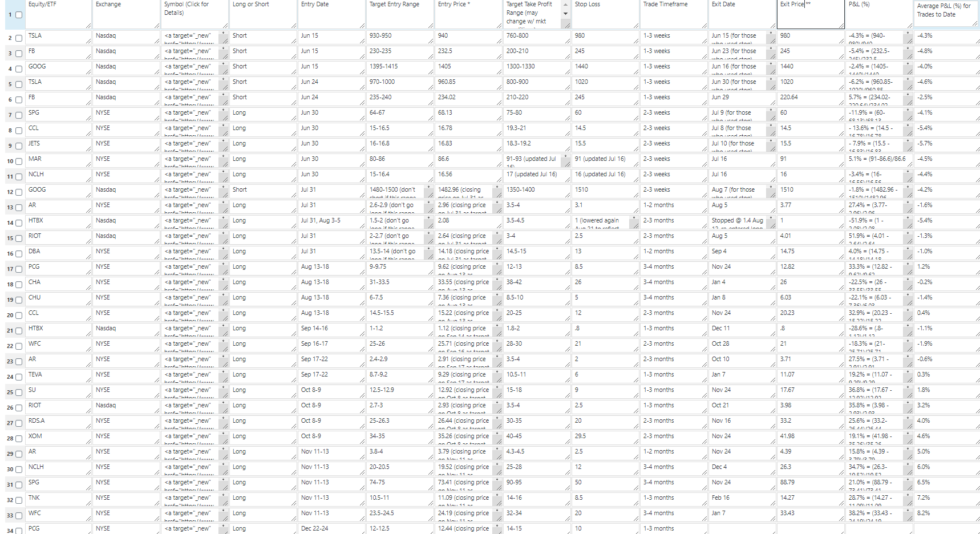Select the row 4 GOOG checkbox
The image size is (980, 534).
(x=19, y=69)
